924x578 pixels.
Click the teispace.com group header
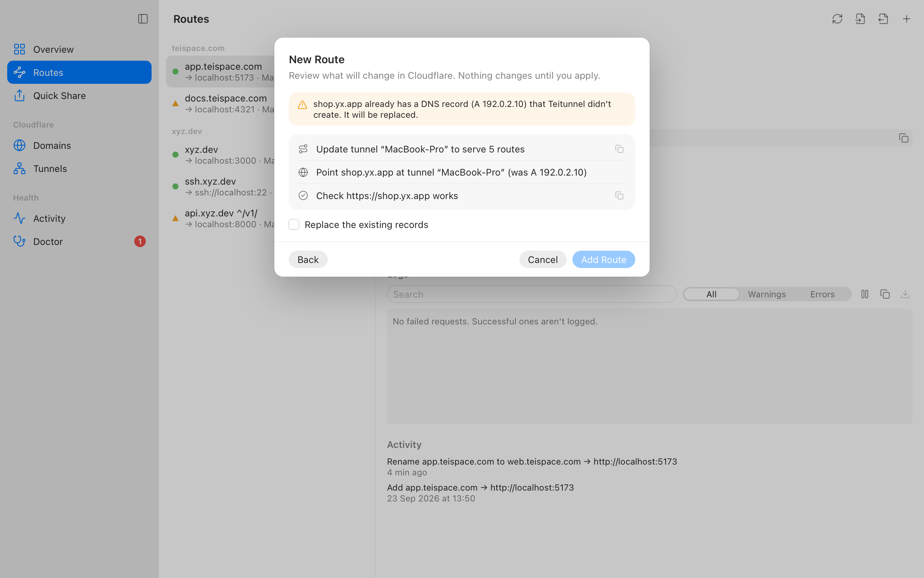click(198, 48)
